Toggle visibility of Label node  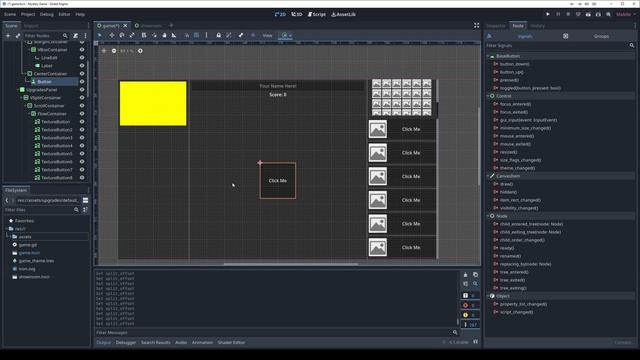coord(82,66)
